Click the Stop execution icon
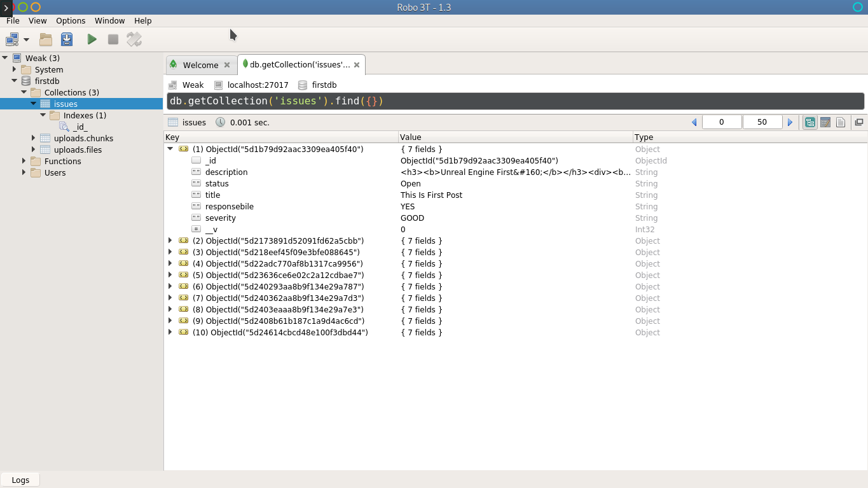The width and height of the screenshot is (868, 488). coord(113,39)
